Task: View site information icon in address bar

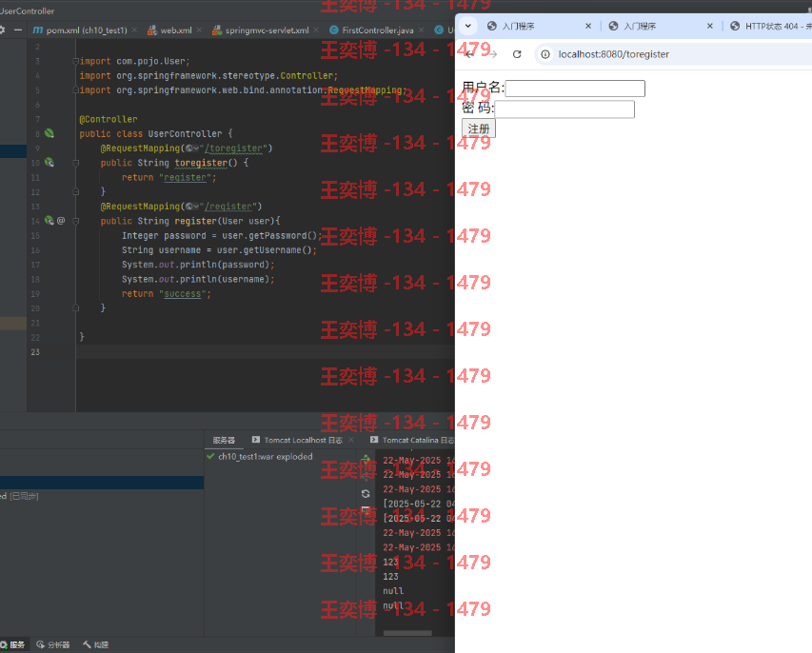Action: 545,54
